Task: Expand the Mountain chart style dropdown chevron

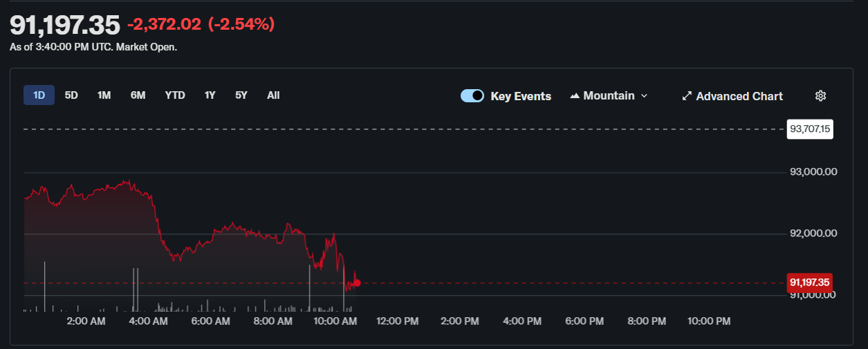Action: (644, 96)
